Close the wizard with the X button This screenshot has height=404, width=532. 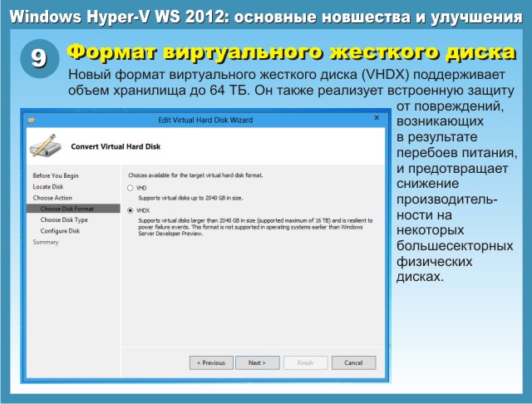pyautogui.click(x=377, y=118)
